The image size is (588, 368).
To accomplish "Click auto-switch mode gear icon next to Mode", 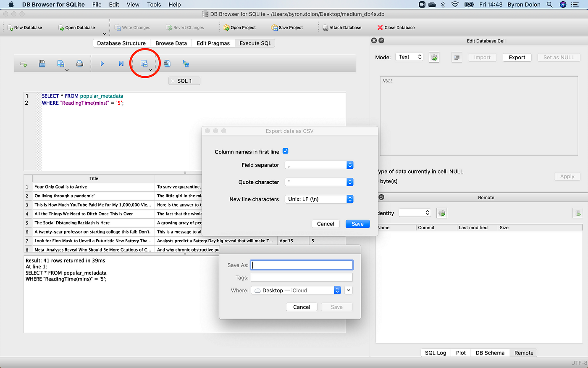I will pyautogui.click(x=434, y=58).
